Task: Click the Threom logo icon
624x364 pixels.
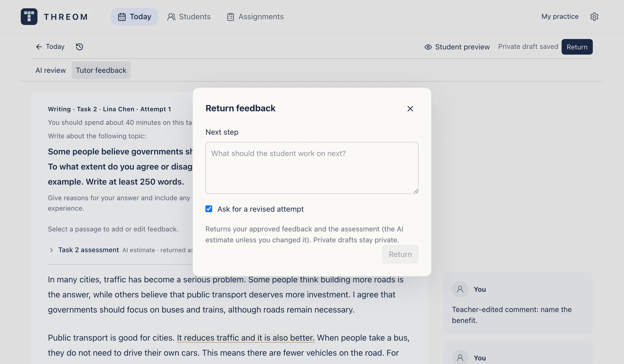Action: (x=29, y=17)
